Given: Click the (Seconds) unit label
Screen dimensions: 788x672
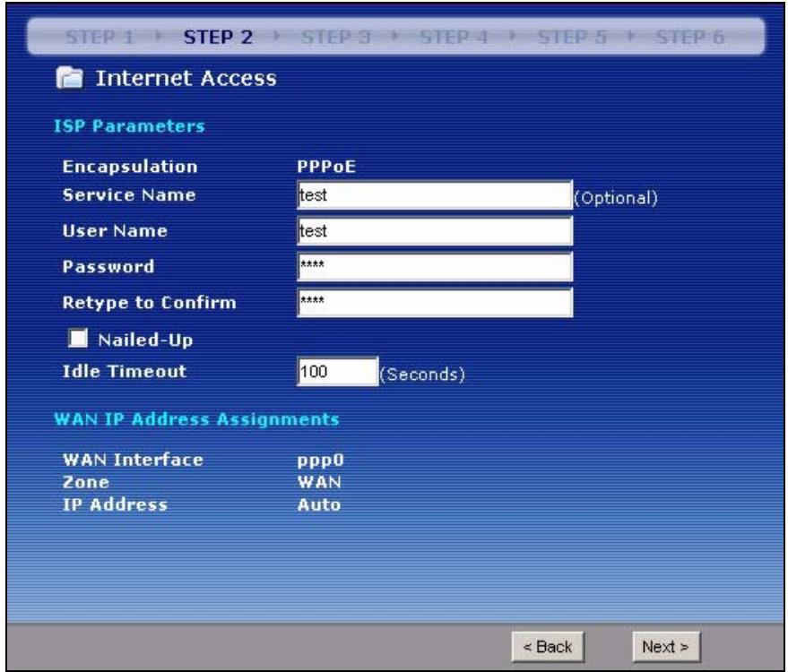Looking at the screenshot, I should [422, 375].
